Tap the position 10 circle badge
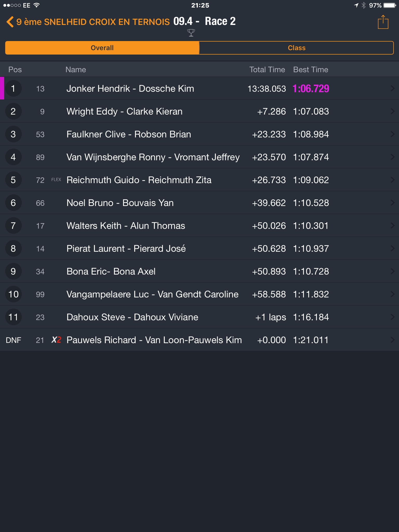Screen dimensions: 399x532 pos(13,294)
